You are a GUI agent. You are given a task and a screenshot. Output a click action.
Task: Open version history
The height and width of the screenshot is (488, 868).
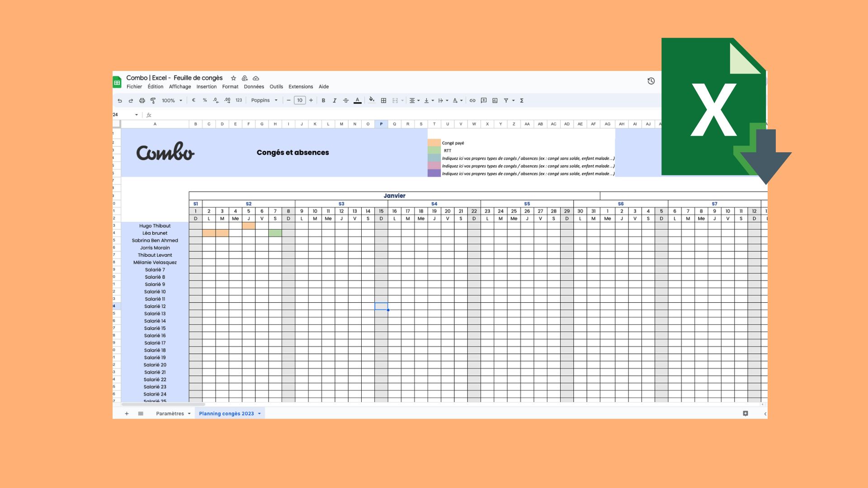pos(651,81)
